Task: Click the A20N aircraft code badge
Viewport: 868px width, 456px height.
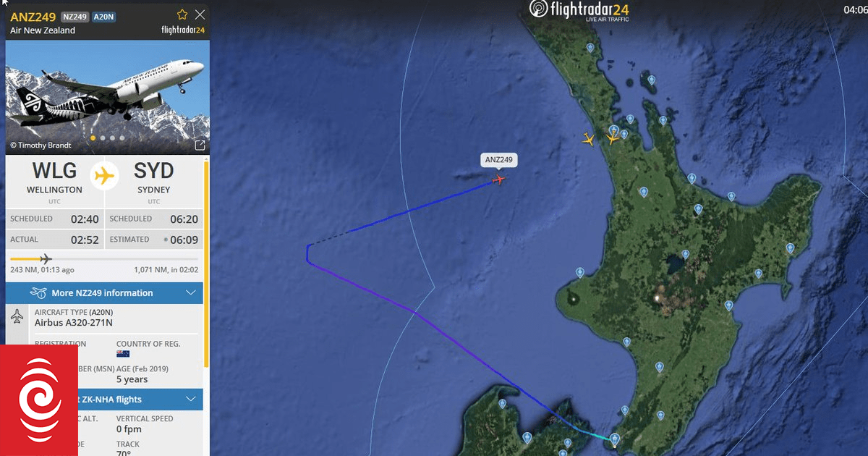Action: coord(104,17)
